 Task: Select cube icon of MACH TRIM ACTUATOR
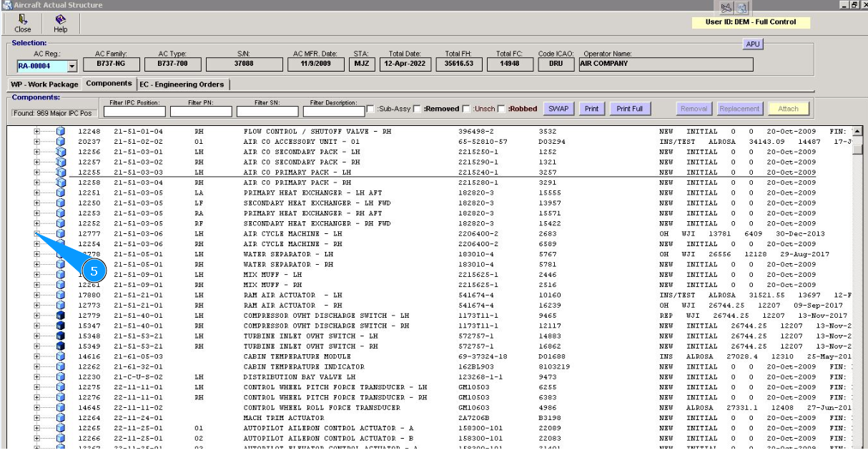click(61, 417)
